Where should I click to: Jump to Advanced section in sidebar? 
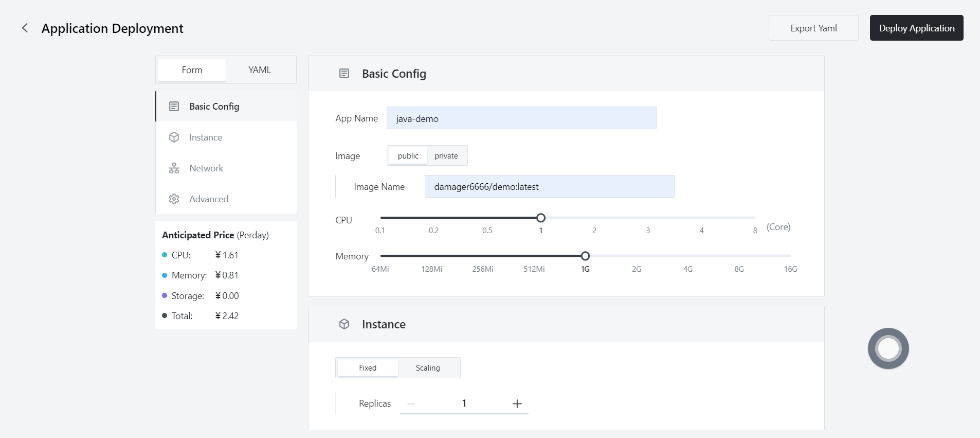pos(226,199)
